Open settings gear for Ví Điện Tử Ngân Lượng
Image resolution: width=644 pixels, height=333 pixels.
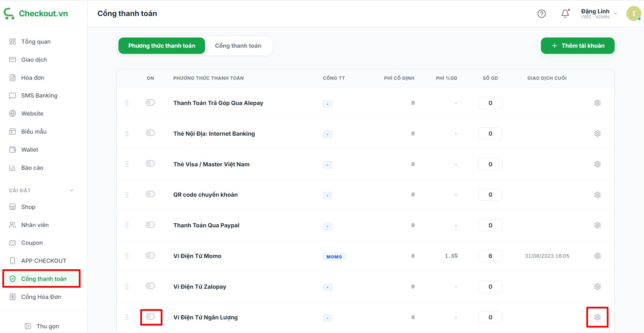click(x=597, y=317)
